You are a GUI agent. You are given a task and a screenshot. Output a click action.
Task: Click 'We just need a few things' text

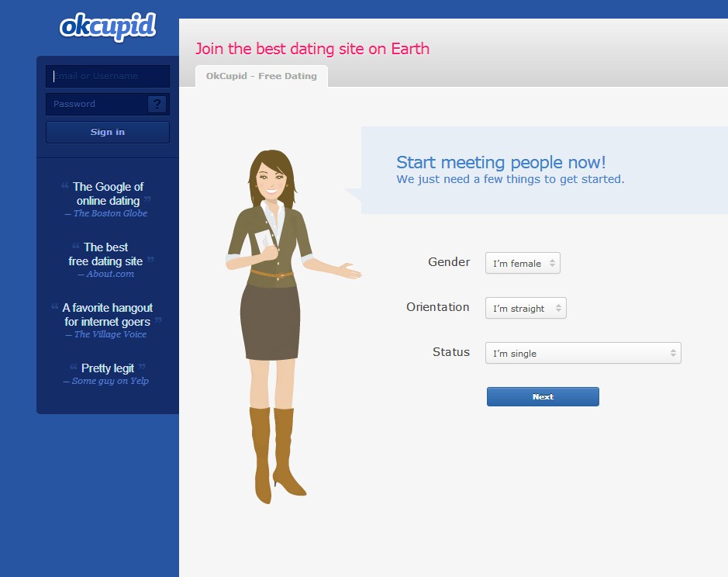pyautogui.click(x=510, y=179)
